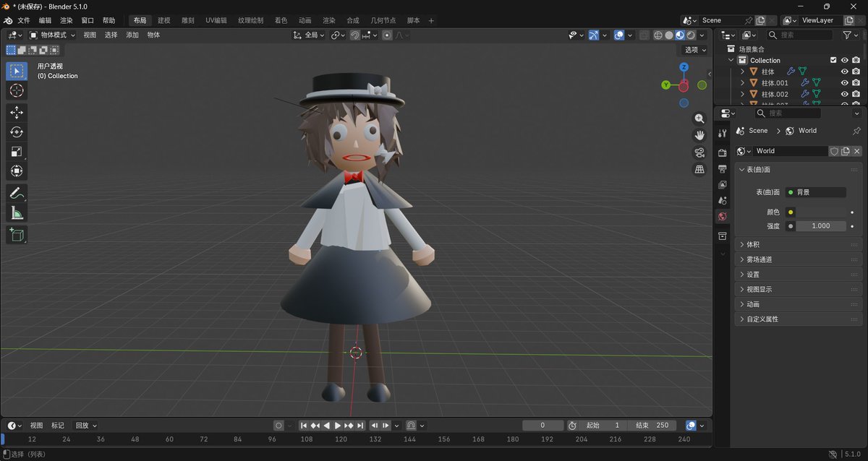The image size is (868, 461).
Task: Activate the Move tool
Action: pyautogui.click(x=17, y=113)
